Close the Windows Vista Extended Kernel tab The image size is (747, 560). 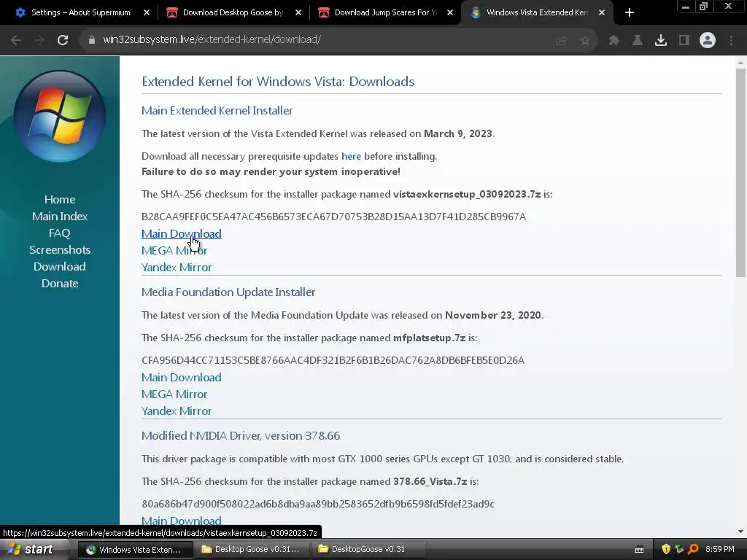tap(602, 12)
